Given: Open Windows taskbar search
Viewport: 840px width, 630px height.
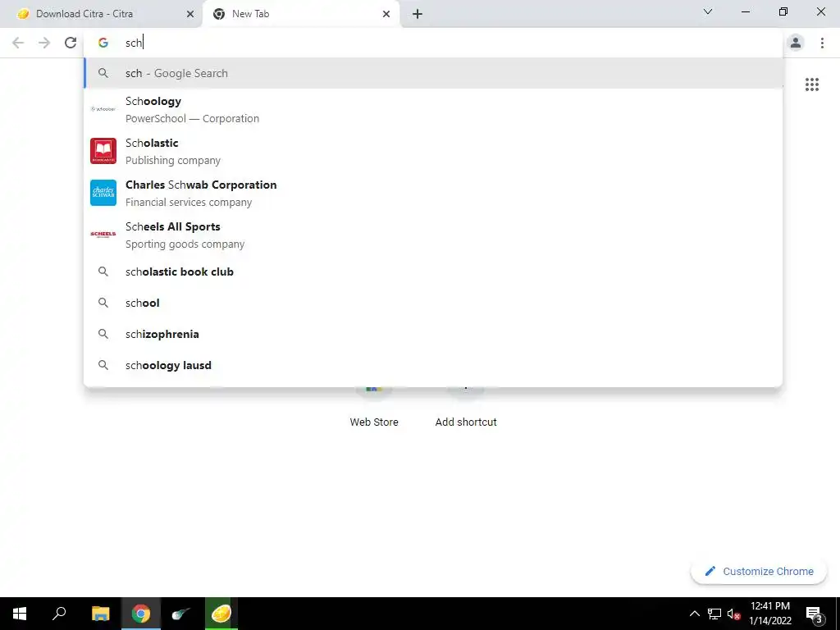Looking at the screenshot, I should (59, 614).
